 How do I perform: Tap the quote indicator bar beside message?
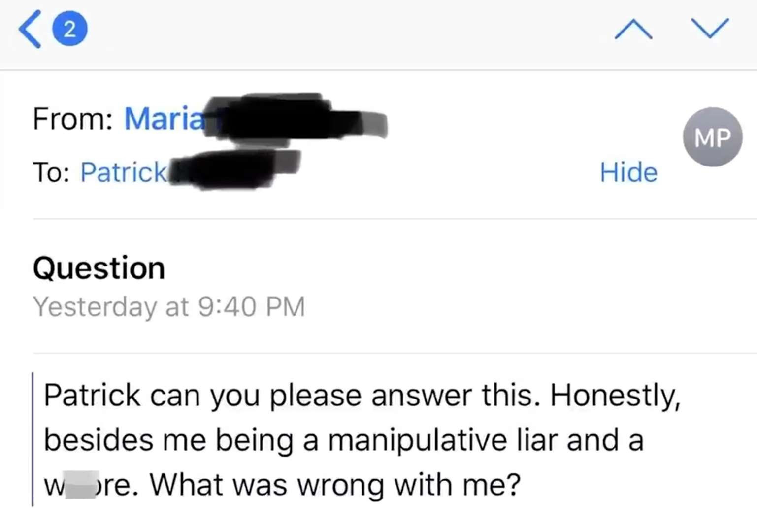point(33,439)
